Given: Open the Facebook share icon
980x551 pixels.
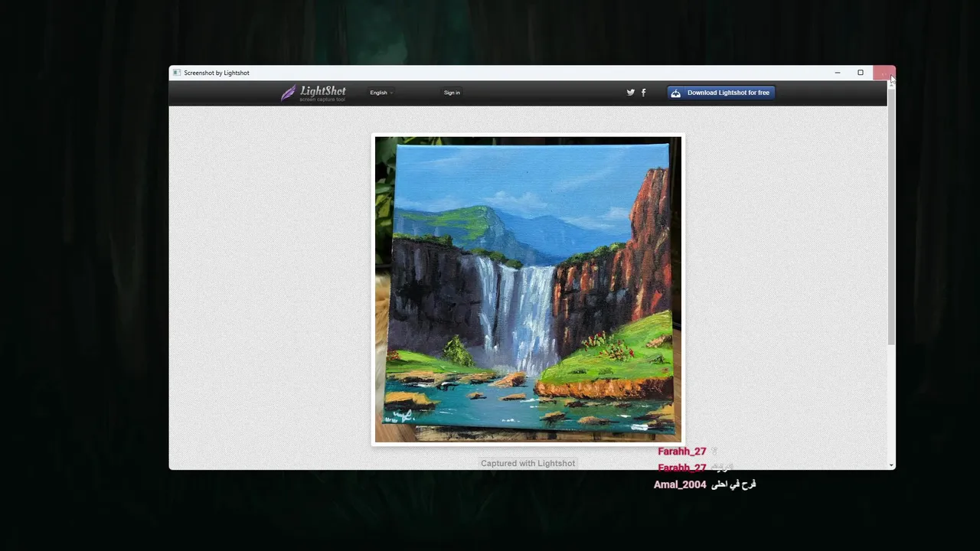Looking at the screenshot, I should coord(643,93).
